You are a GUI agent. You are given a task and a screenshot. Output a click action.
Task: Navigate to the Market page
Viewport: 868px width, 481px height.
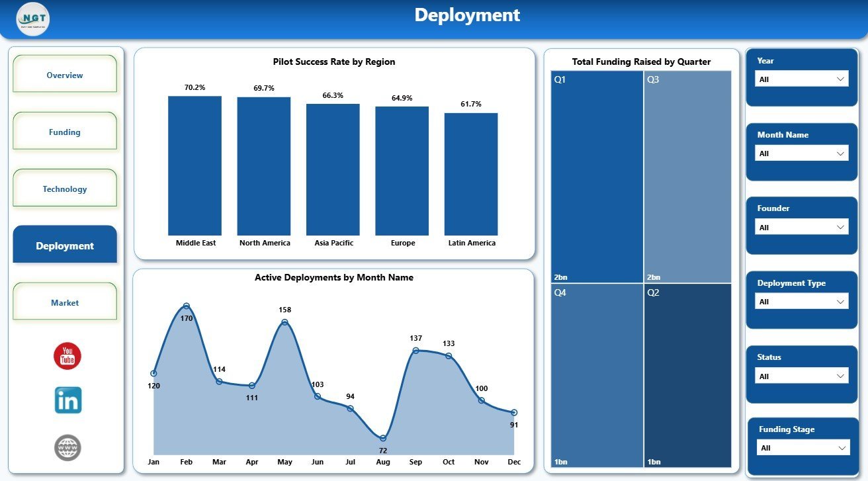click(65, 302)
